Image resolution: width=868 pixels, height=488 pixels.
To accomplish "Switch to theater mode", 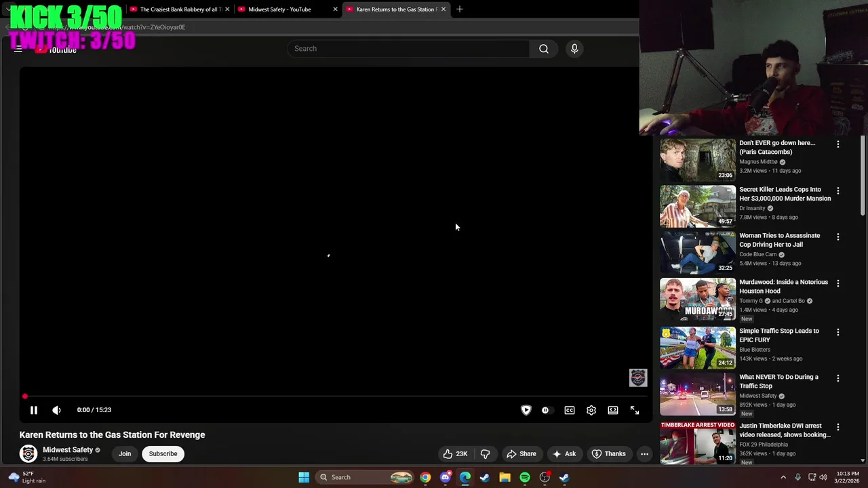I will point(613,410).
